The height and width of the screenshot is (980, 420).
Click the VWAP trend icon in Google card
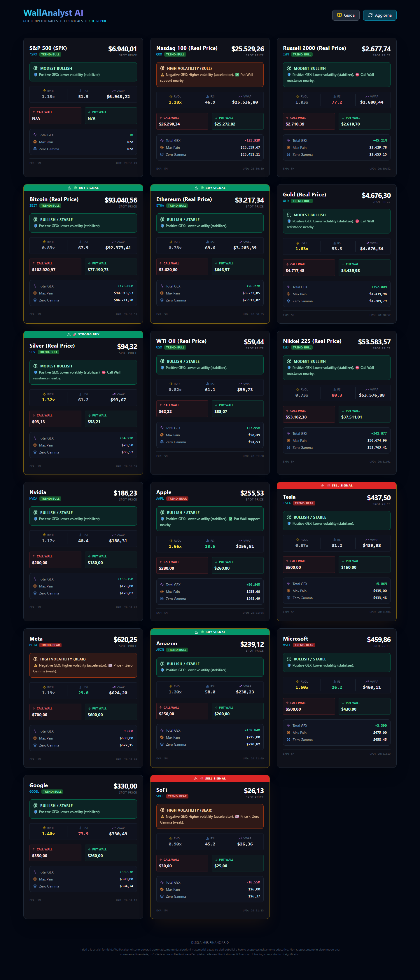click(x=114, y=828)
